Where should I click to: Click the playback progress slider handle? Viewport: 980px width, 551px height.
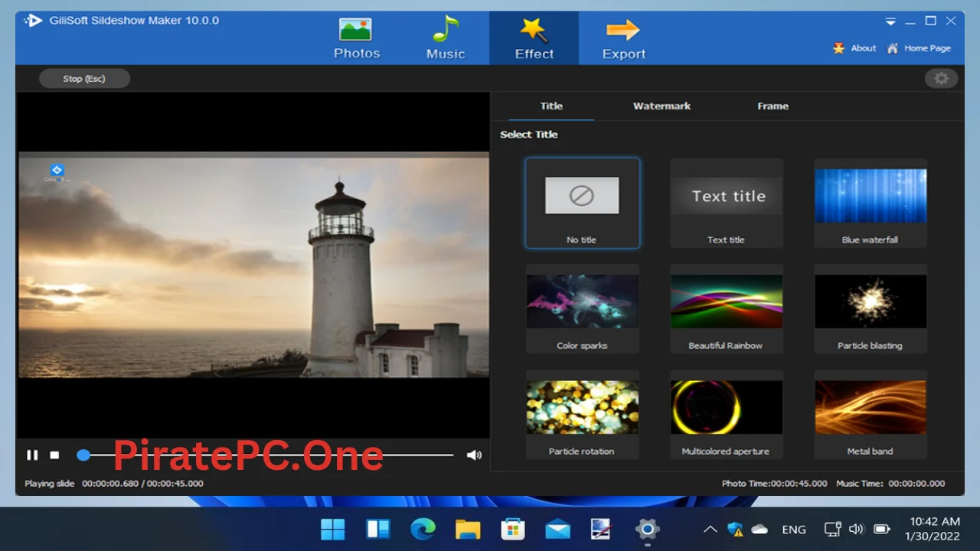coord(83,455)
